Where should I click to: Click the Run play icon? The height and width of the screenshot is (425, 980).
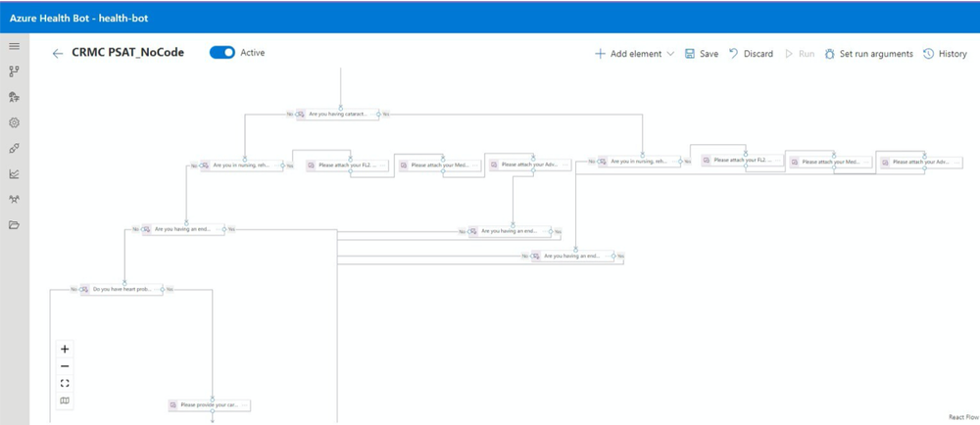[x=789, y=54]
